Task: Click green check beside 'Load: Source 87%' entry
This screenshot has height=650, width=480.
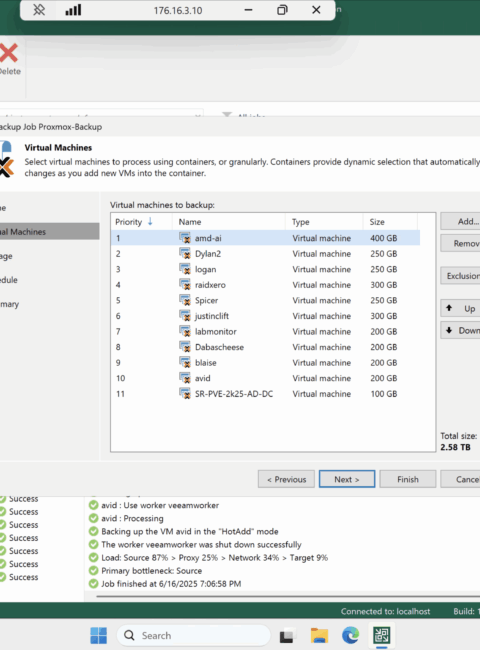Action: 93,558
